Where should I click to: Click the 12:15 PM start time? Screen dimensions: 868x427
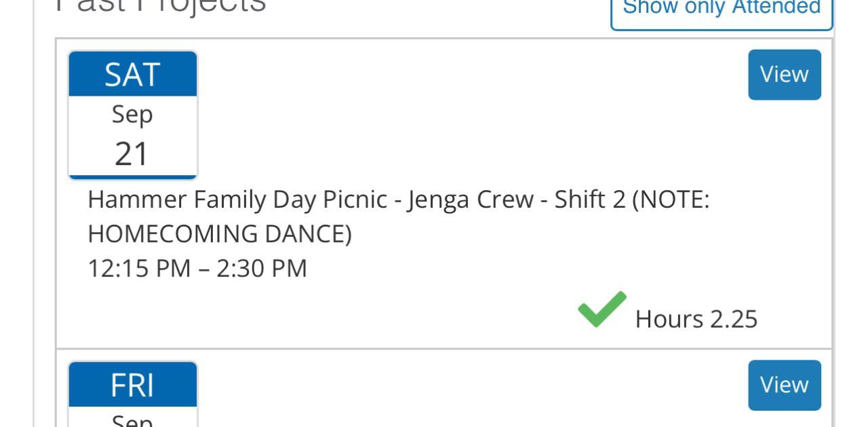tap(139, 269)
